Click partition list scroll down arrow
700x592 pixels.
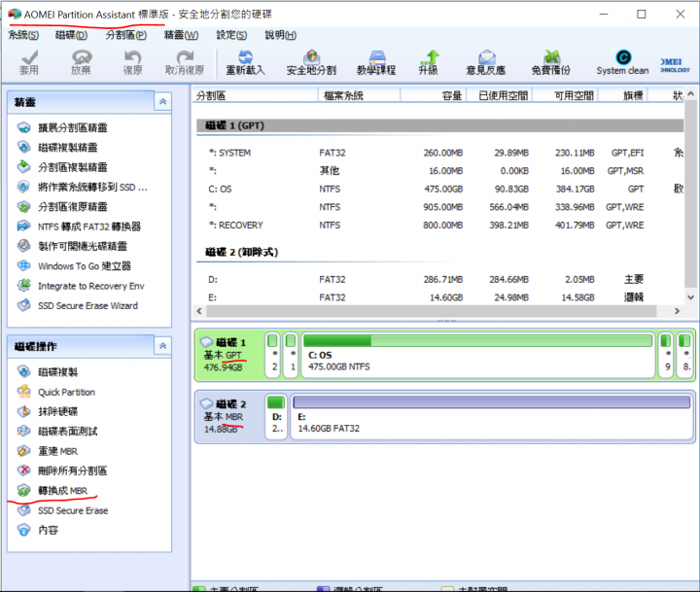[x=690, y=297]
